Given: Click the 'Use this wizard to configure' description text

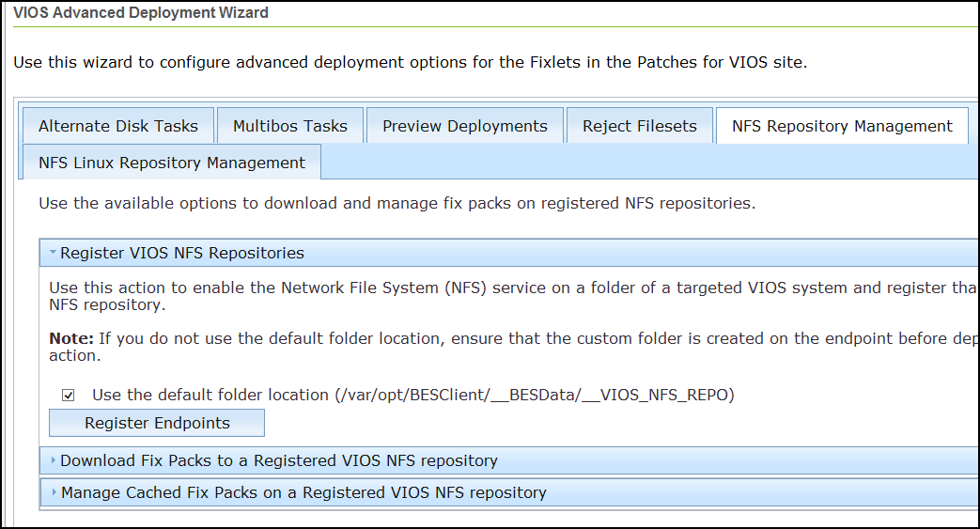Looking at the screenshot, I should (410, 63).
